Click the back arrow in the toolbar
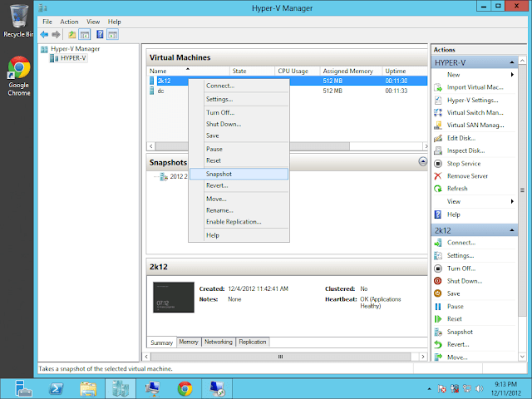 pos(44,35)
